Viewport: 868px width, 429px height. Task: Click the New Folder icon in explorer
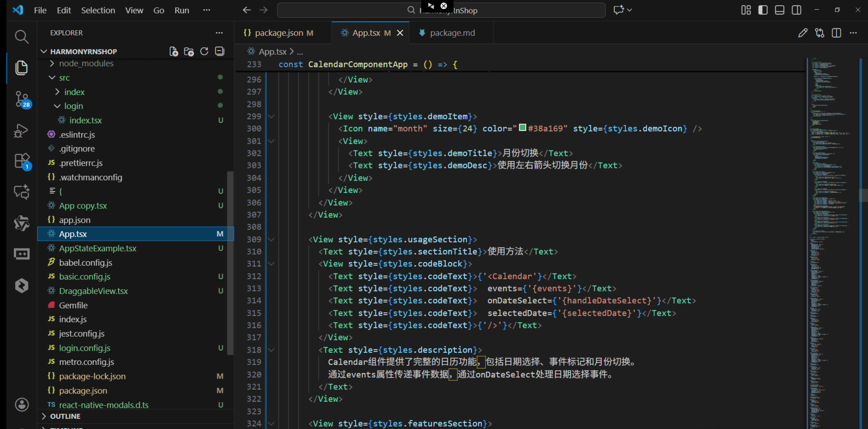tap(189, 52)
